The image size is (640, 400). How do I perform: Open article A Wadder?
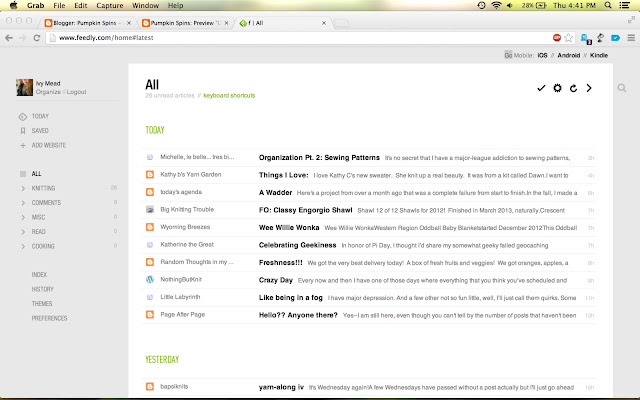tap(276, 193)
